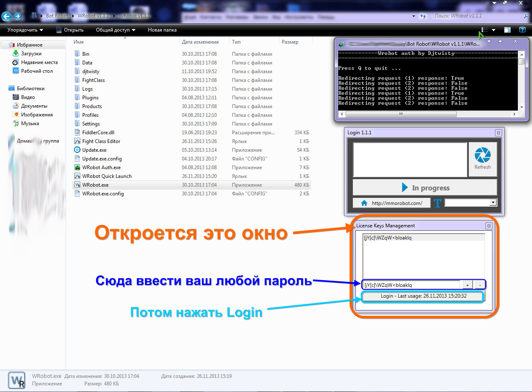Viewport: 532px width, 392px height.
Task: Sort by the Имя column header
Action: tap(79, 42)
